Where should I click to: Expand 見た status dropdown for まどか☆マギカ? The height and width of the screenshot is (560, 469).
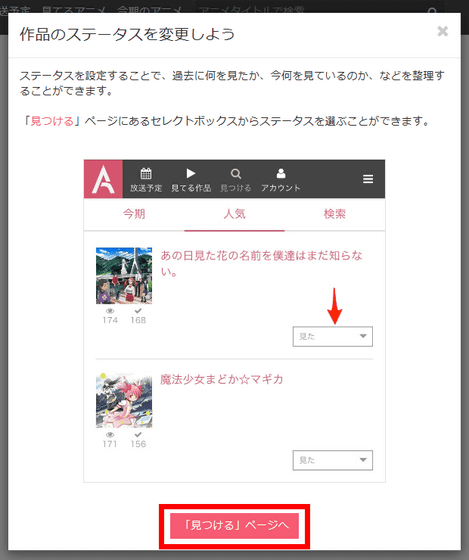[x=333, y=460]
